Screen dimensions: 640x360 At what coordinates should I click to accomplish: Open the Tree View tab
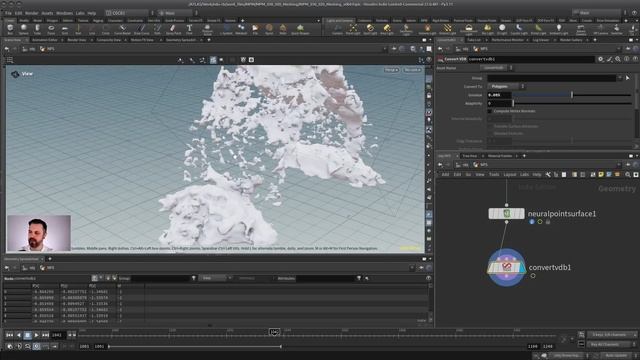(469, 156)
